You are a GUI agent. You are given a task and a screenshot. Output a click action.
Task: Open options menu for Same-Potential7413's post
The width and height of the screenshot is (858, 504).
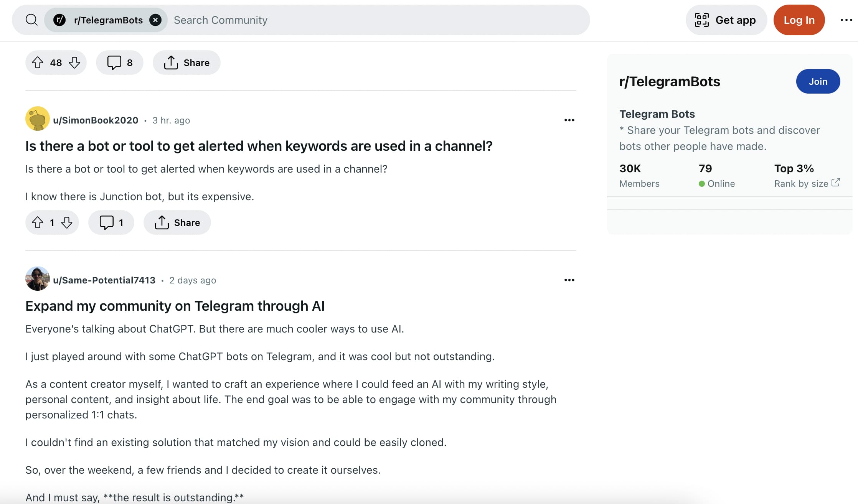tap(569, 280)
